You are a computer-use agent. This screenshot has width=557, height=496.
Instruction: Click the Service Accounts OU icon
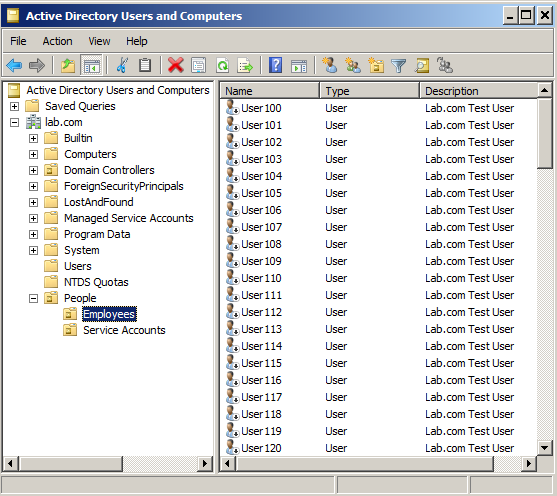(x=70, y=330)
